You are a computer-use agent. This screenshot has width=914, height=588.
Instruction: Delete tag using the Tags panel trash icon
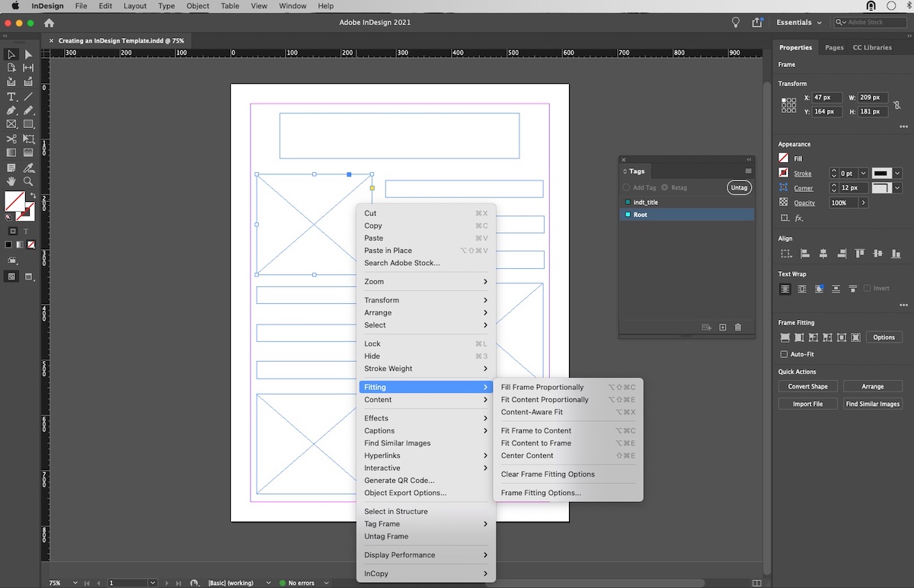(737, 328)
